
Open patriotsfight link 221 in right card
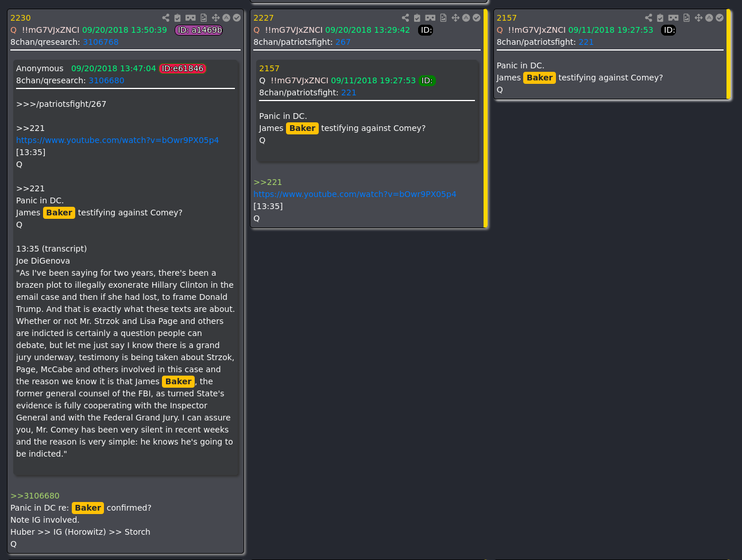(x=586, y=42)
